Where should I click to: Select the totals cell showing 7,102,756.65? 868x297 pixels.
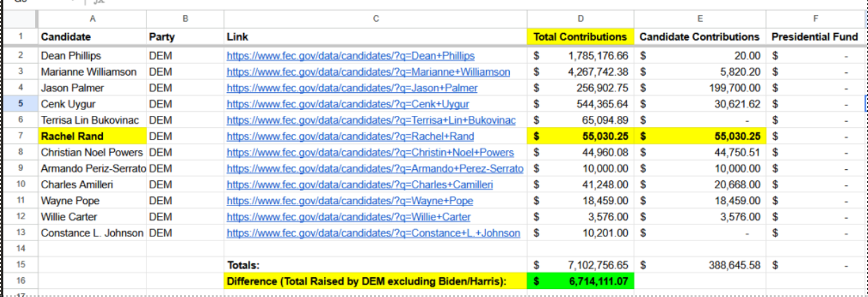click(x=580, y=265)
